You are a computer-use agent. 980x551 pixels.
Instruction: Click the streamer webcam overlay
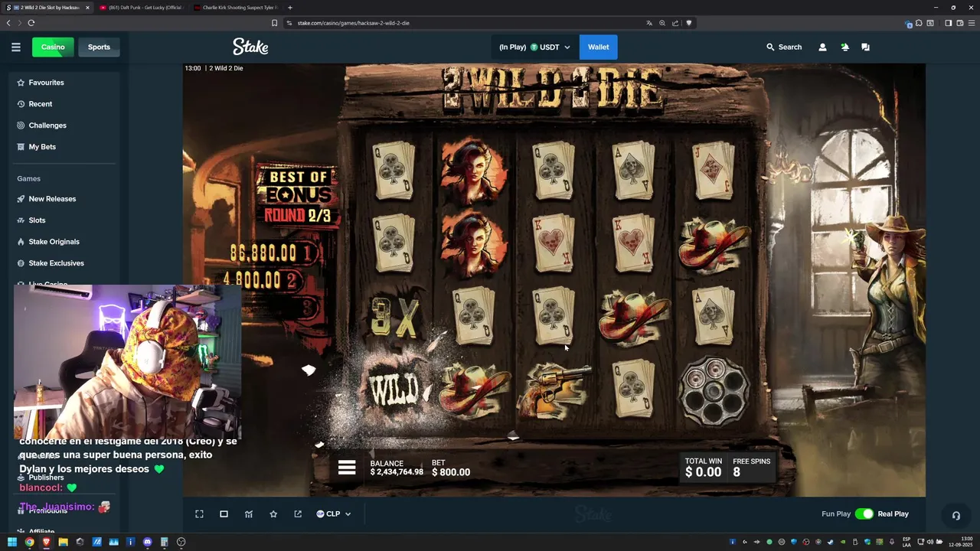(127, 362)
